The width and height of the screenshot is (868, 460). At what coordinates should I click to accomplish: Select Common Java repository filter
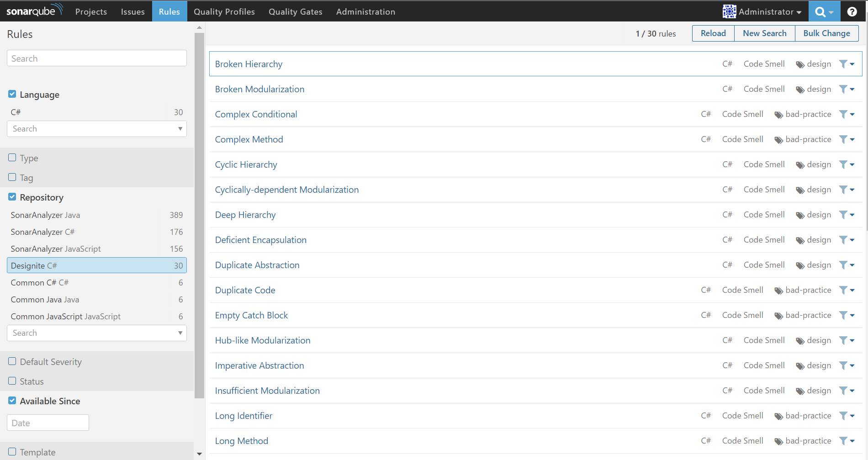pyautogui.click(x=97, y=299)
